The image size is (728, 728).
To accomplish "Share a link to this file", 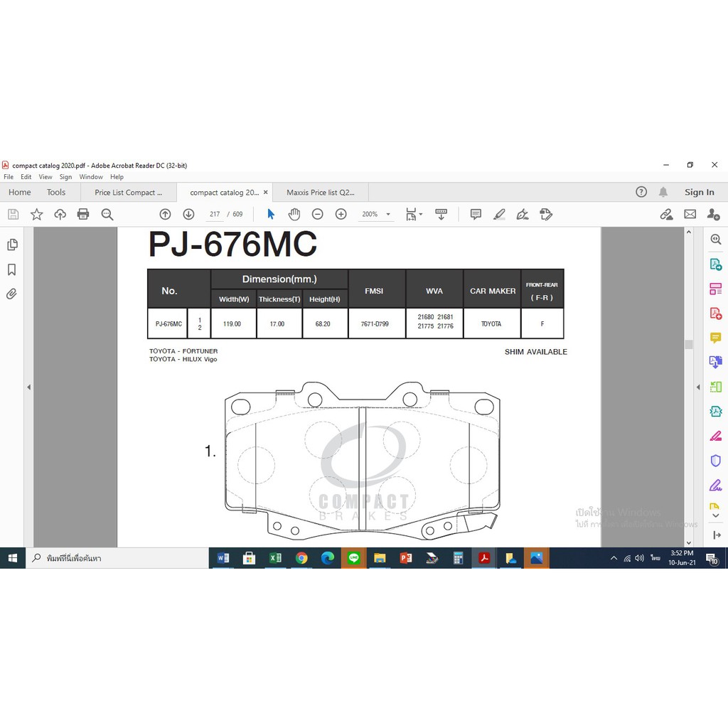I will 666,214.
